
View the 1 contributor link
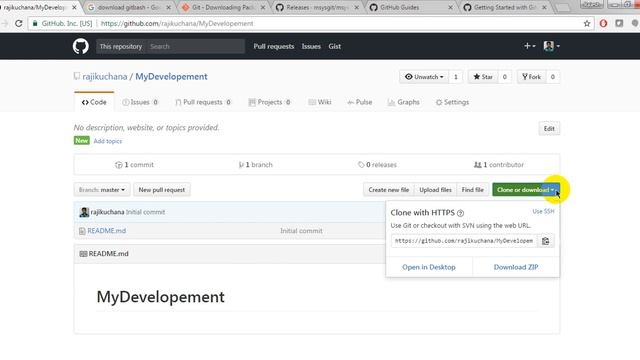click(499, 165)
